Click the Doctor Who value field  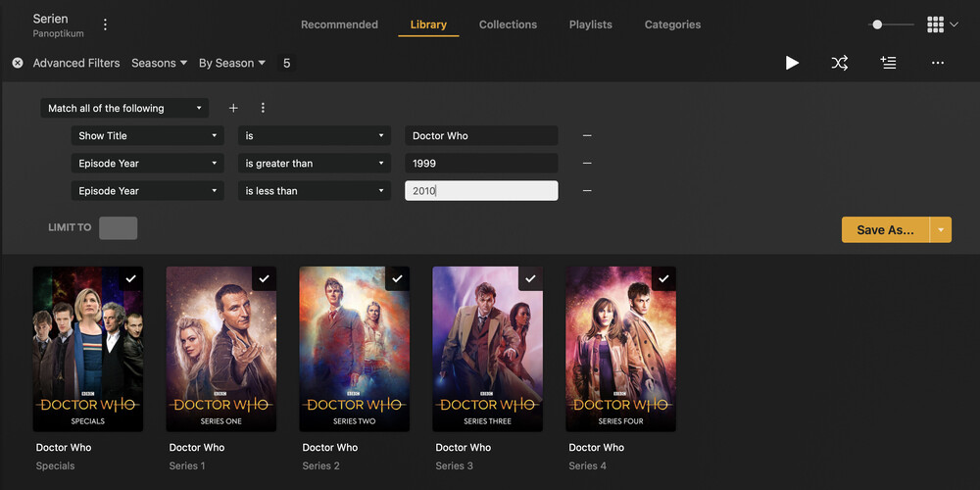click(x=481, y=135)
